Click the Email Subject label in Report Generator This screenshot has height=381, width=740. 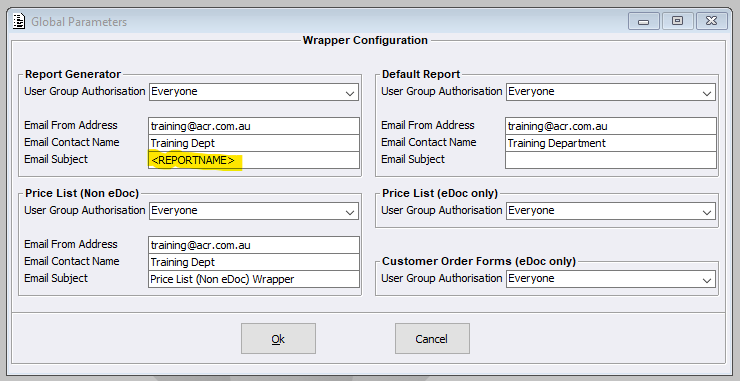coord(56,159)
